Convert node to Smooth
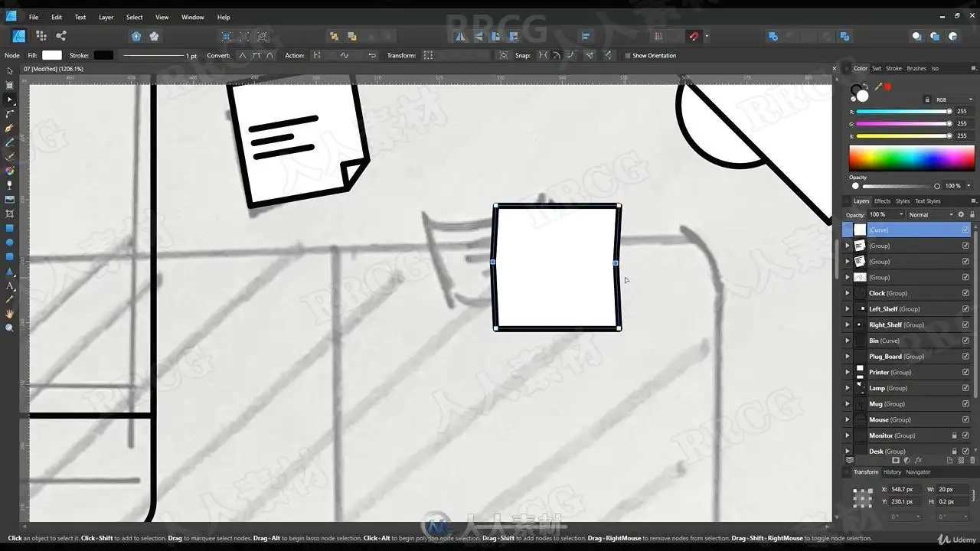 [256, 55]
